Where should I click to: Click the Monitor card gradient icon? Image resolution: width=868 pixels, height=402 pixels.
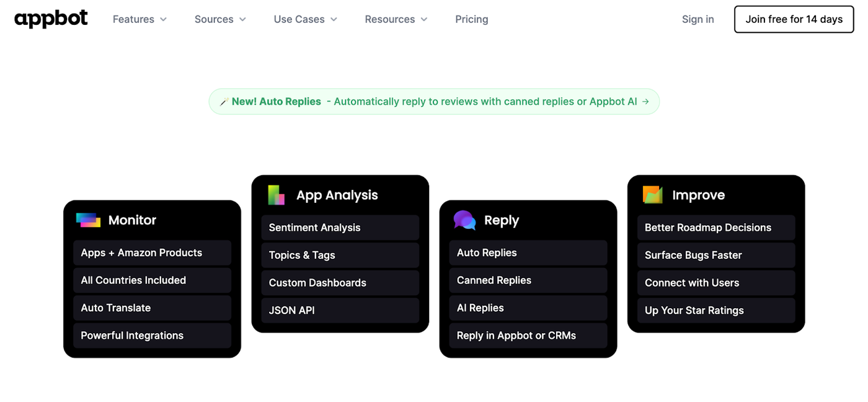[88, 220]
